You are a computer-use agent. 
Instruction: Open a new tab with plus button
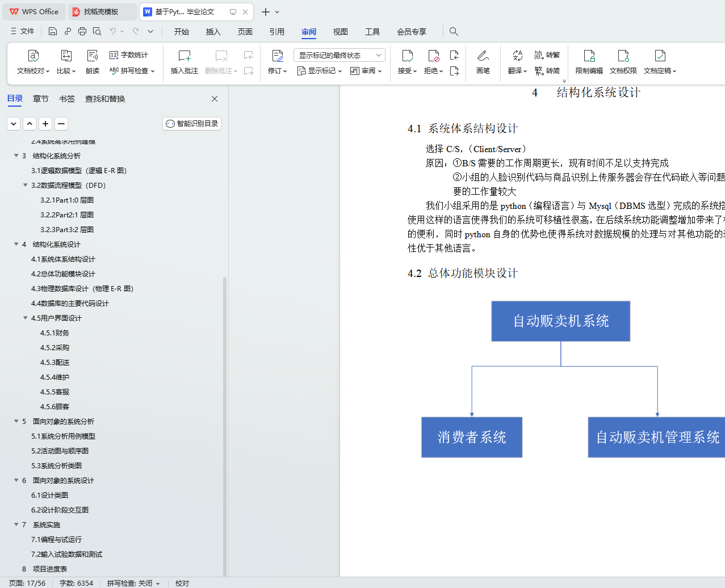pos(265,11)
